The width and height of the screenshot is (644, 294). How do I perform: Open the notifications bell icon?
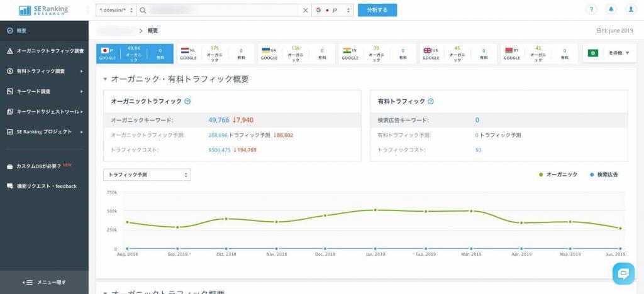[611, 10]
